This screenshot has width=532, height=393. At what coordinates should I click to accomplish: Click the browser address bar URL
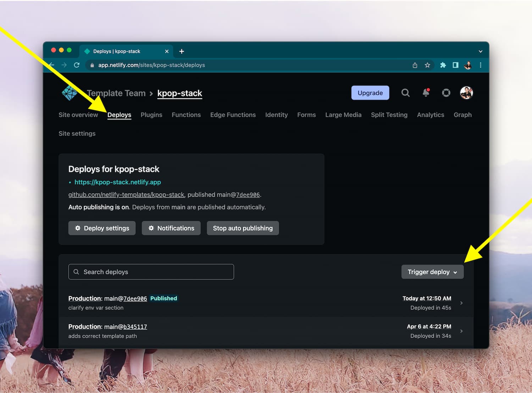(152, 65)
